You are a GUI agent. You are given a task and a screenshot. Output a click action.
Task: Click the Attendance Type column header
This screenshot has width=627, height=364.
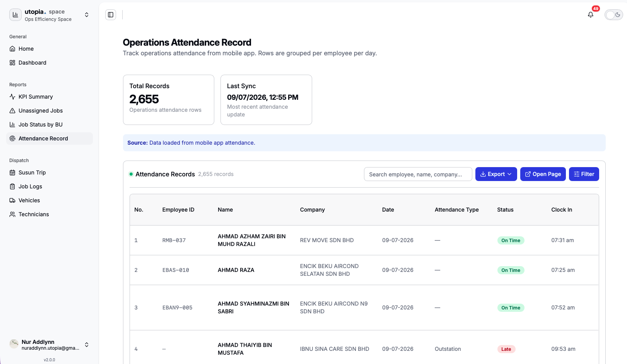(456, 210)
